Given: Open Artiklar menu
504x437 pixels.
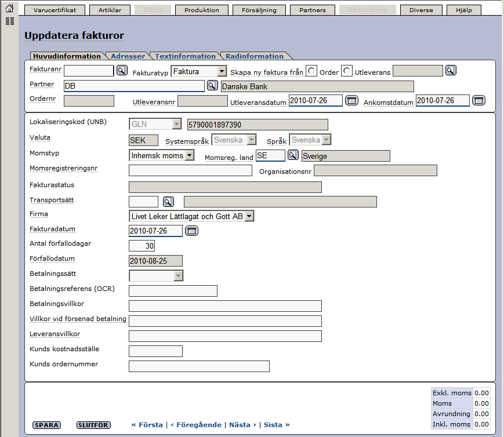Looking at the screenshot, I should click(110, 10).
